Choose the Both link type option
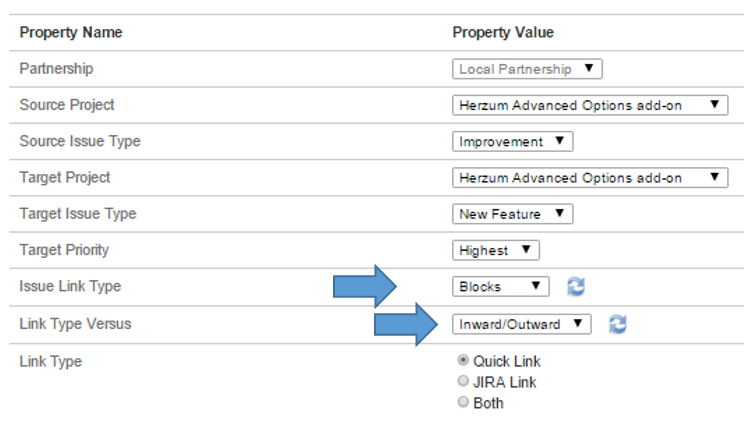 click(462, 403)
